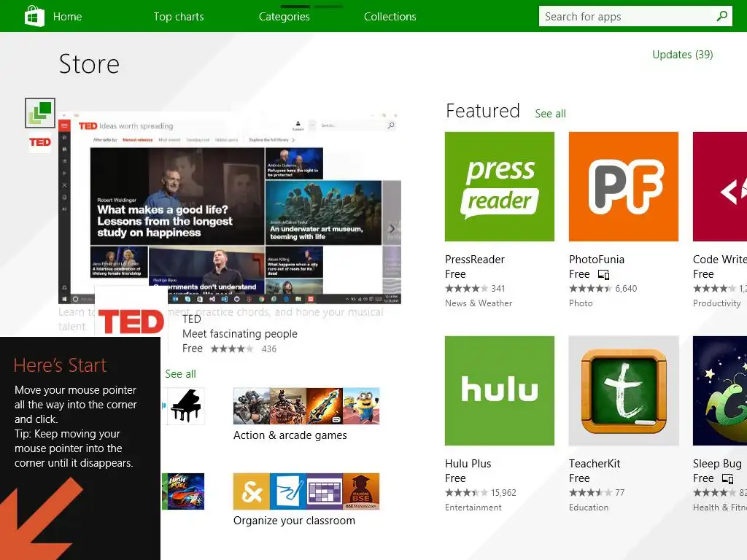Open the Collections tab
Image resolution: width=747 pixels, height=560 pixels.
[x=390, y=17]
